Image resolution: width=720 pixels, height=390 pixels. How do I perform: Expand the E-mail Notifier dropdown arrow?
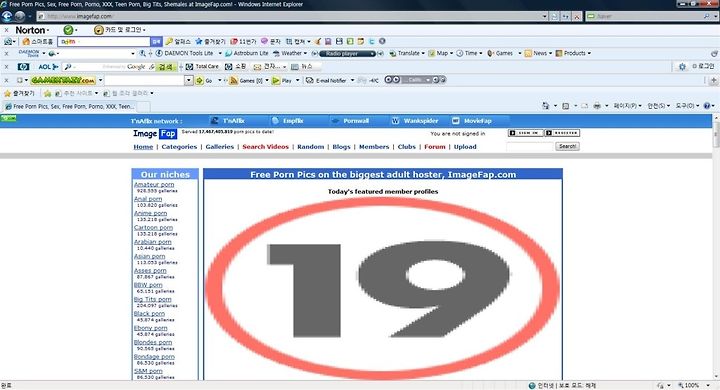(353, 80)
